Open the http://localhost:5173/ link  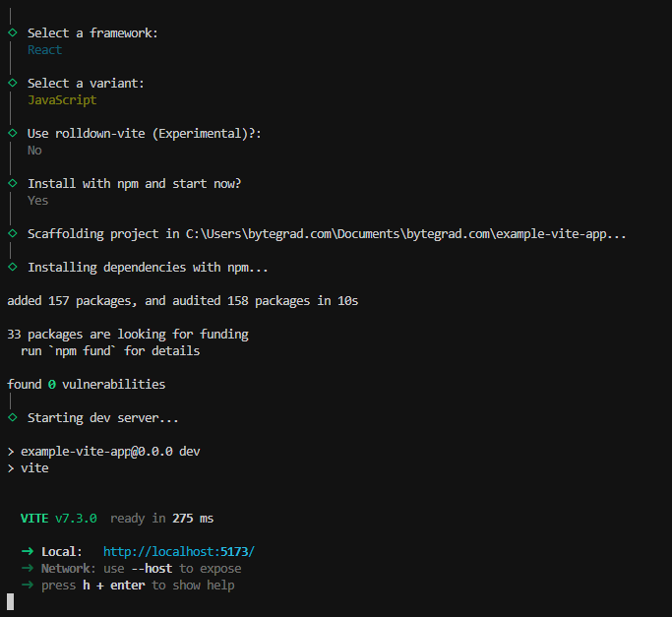point(178,551)
